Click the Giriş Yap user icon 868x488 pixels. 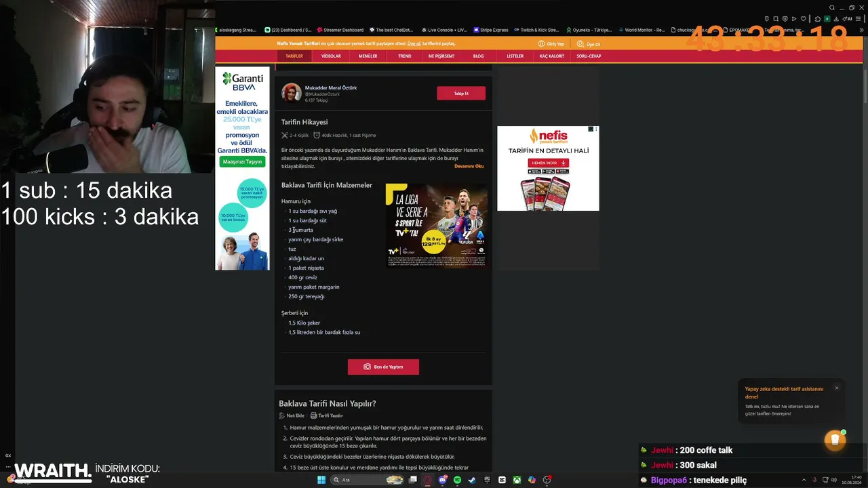[x=542, y=43]
